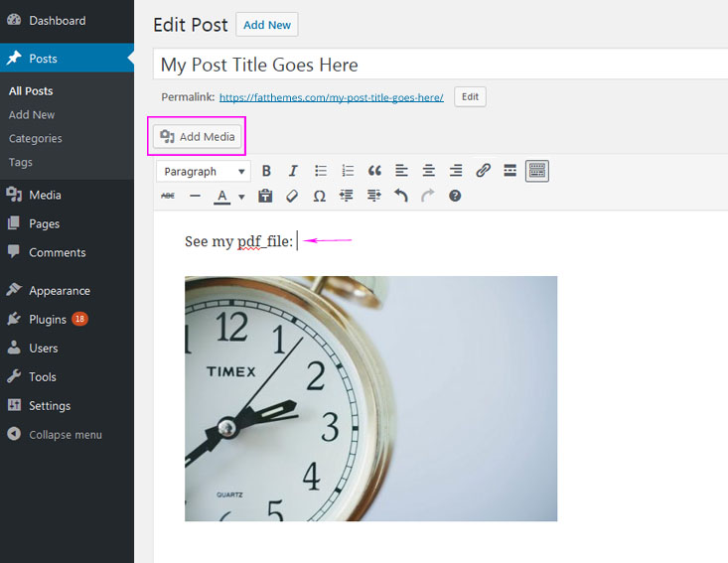Toggle bold formatting in editor toolbar
Viewport: 728px width, 563px height.
pos(266,171)
